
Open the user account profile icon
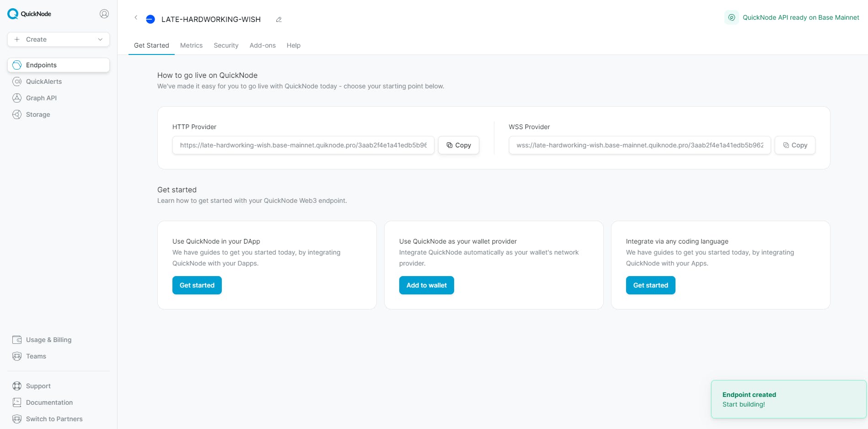(104, 14)
